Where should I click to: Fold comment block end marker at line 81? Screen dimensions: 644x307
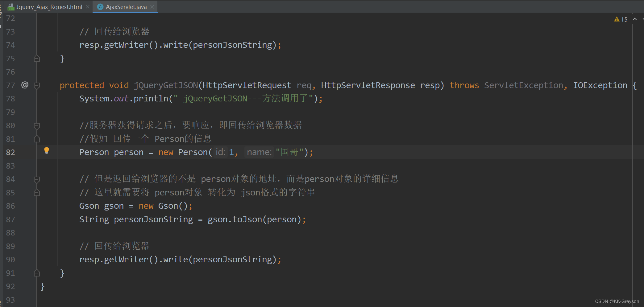37,139
